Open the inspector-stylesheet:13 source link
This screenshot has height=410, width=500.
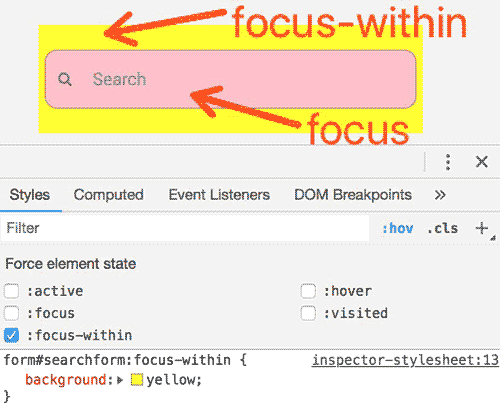(405, 360)
